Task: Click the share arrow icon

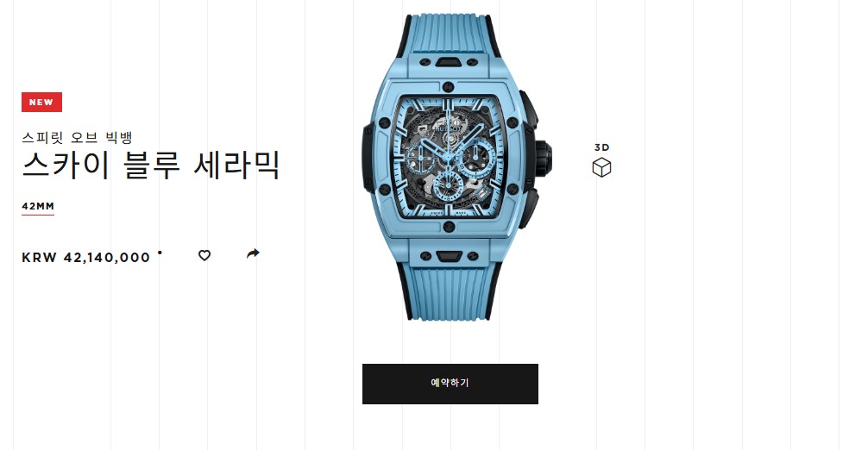Action: 253,253
